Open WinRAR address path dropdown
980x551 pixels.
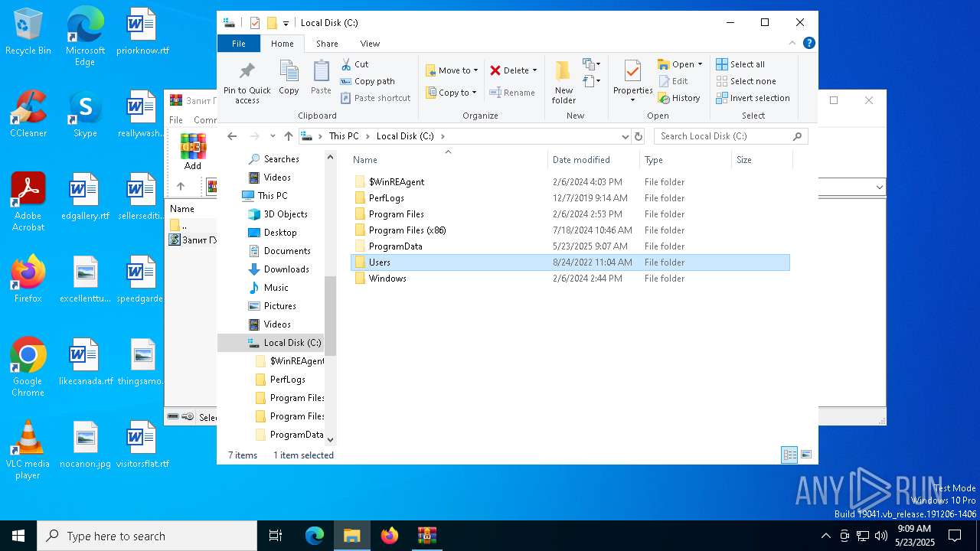(x=879, y=187)
